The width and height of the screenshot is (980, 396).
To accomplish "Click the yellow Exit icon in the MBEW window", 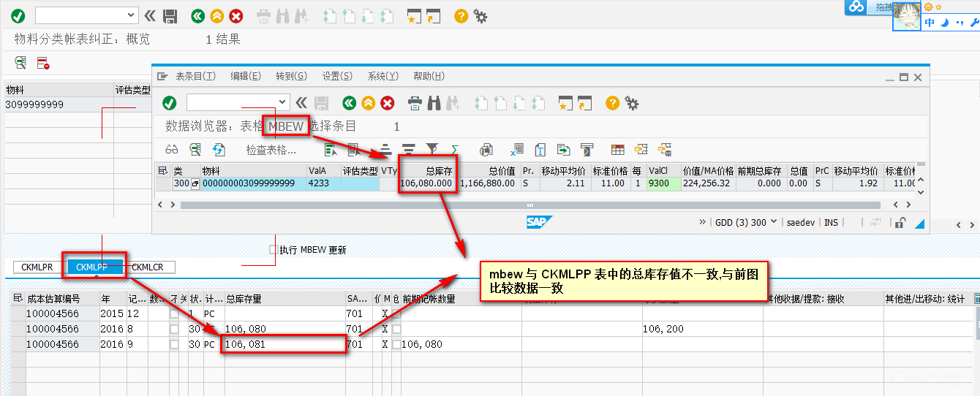I will (369, 103).
